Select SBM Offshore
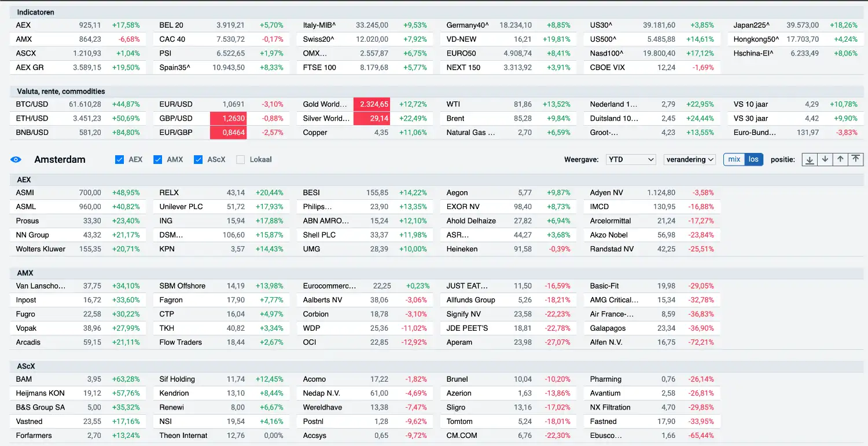Screen dimensions: 868x446 [x=182, y=286]
